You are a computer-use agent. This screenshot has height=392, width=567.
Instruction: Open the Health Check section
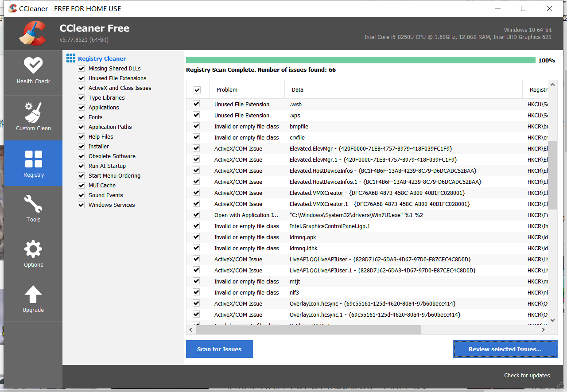coord(33,71)
